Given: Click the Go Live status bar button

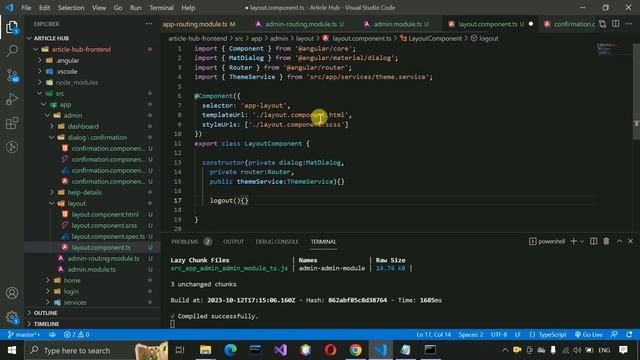Looking at the screenshot, I should tap(589, 335).
